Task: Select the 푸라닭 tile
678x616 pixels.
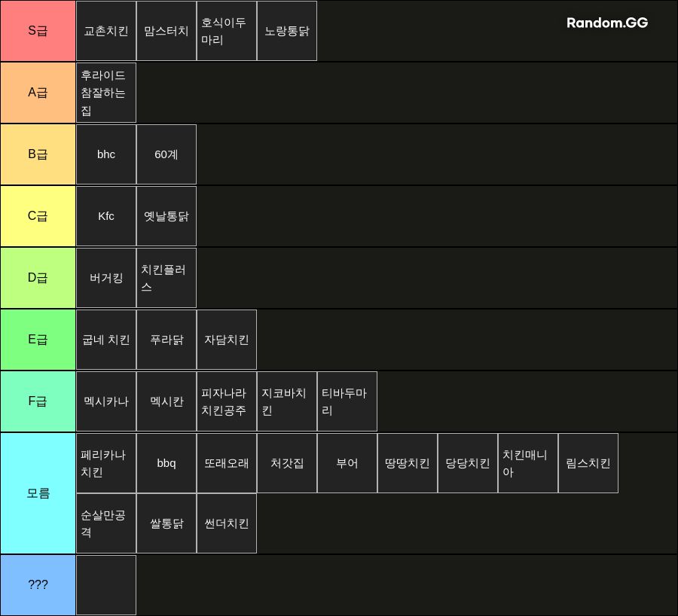Action: point(166,340)
